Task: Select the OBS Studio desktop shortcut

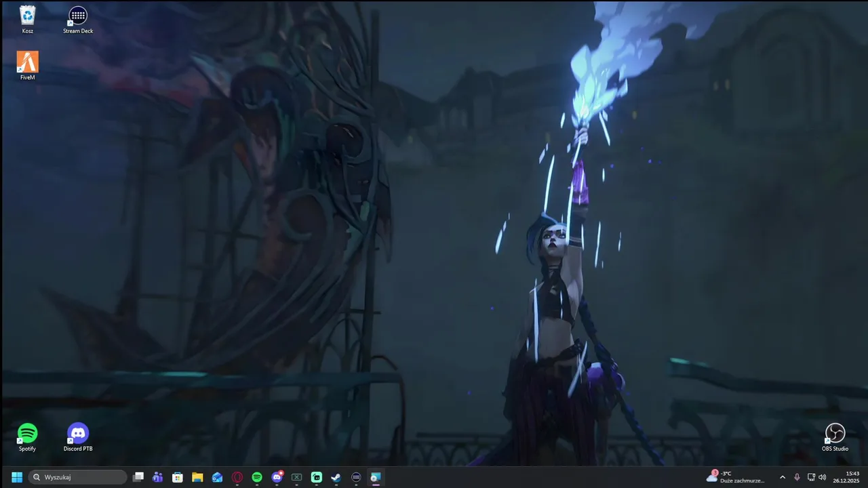Action: click(x=835, y=437)
